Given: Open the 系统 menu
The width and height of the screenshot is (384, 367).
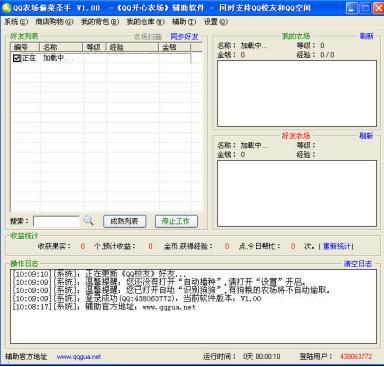Looking at the screenshot, I should [16, 22].
